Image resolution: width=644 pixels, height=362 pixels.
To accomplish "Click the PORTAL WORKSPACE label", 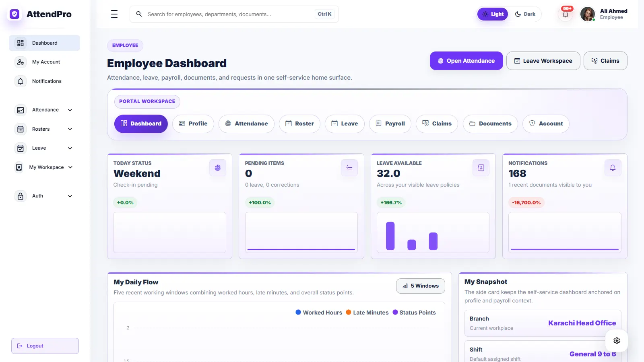I will pos(147,101).
